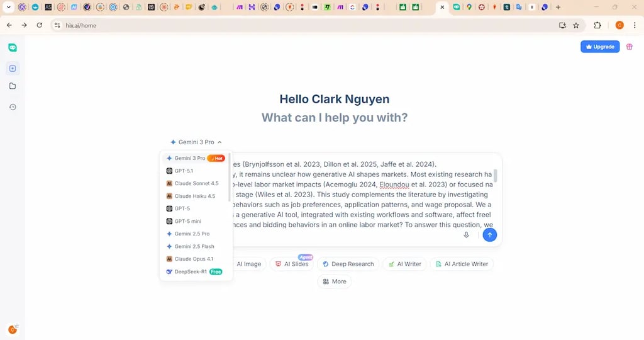Screen dimensions: 644x340
Task: Start a new chat from sidebar
Action: pyautogui.click(x=13, y=68)
